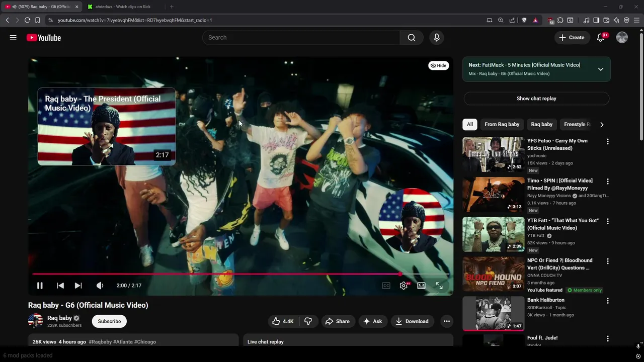Open Brave VPN shield icon
The width and height of the screenshot is (644, 362).
tap(626, 20)
